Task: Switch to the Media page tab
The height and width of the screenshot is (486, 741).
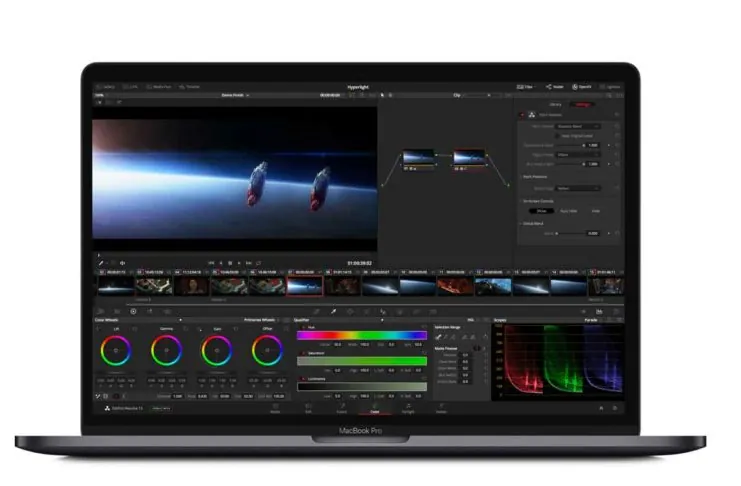Action: [275, 408]
